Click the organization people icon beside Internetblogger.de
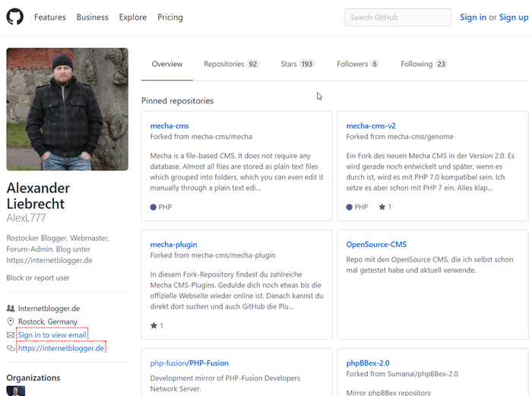This screenshot has height=396, width=532. click(x=11, y=308)
